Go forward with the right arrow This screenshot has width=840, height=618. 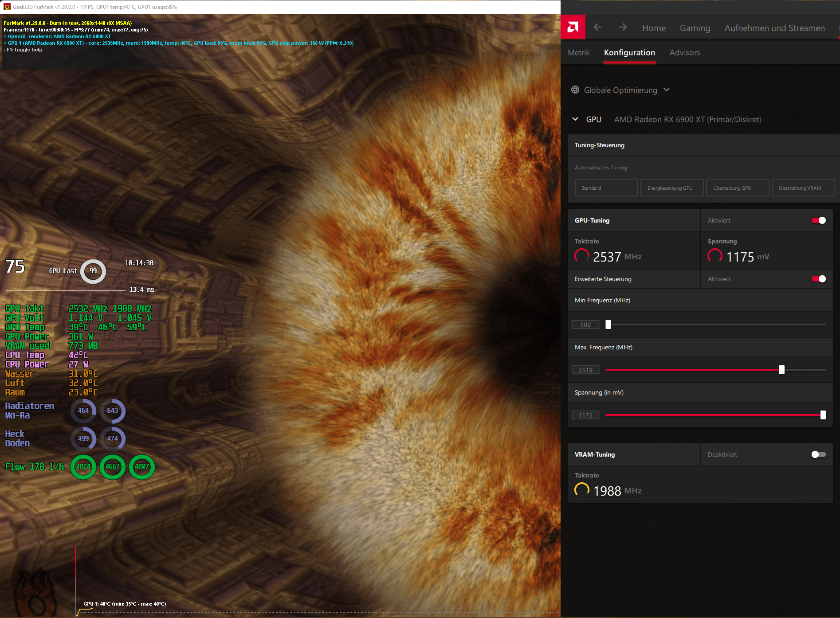(623, 27)
